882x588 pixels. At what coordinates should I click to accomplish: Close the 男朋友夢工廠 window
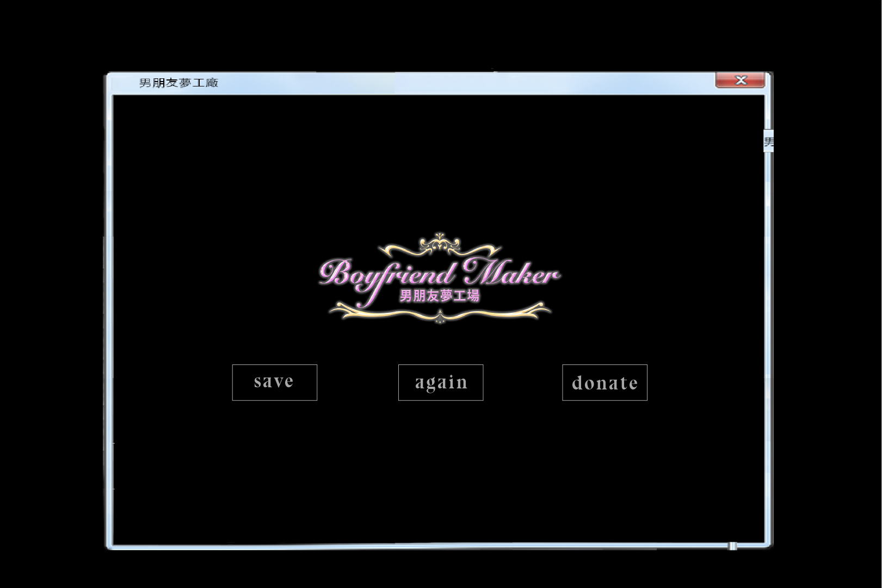click(740, 81)
